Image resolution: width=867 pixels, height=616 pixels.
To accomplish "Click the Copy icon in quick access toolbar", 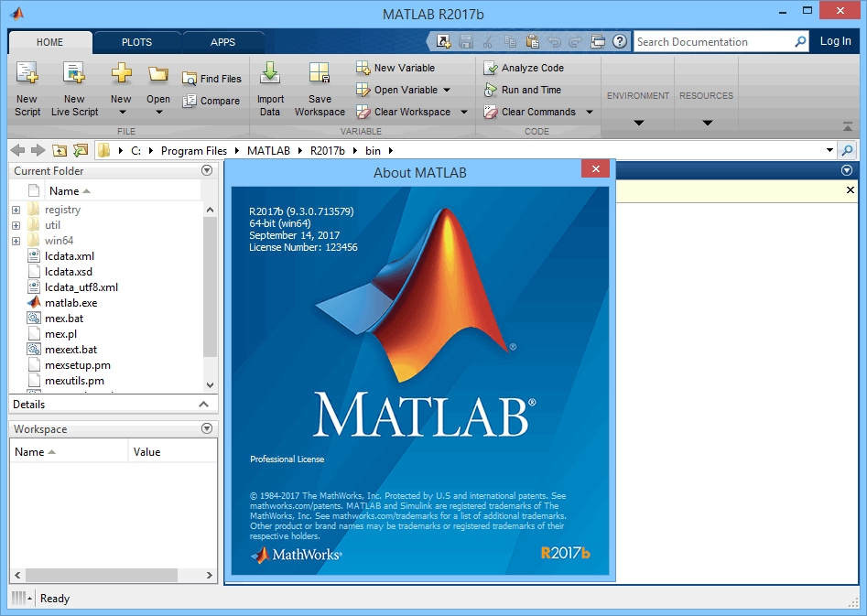I will [x=510, y=41].
